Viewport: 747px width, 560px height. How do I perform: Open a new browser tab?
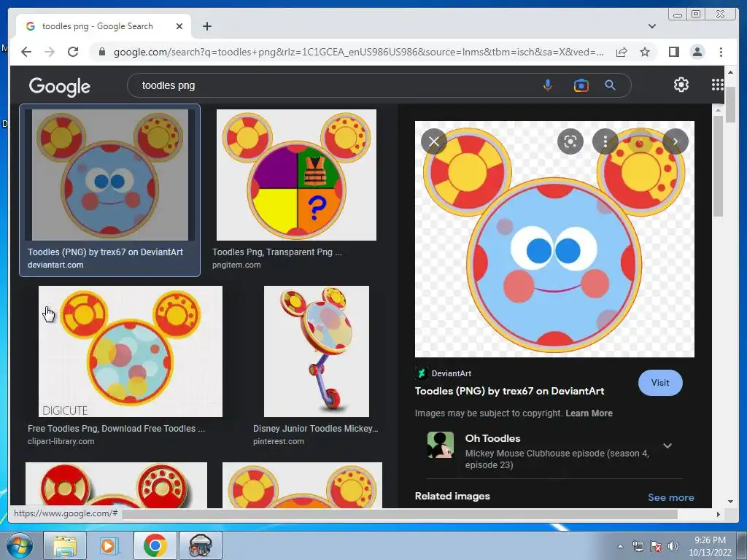206,26
